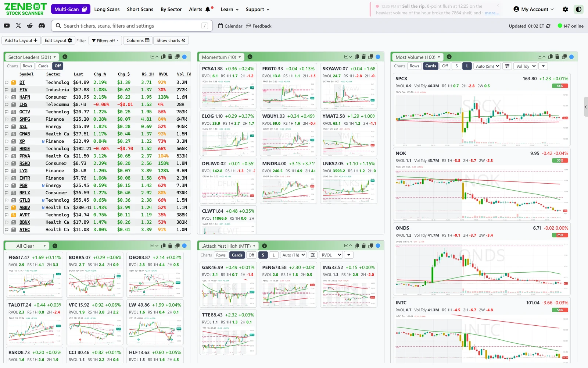Open the Momentum (10) scan dropdown

point(221,57)
